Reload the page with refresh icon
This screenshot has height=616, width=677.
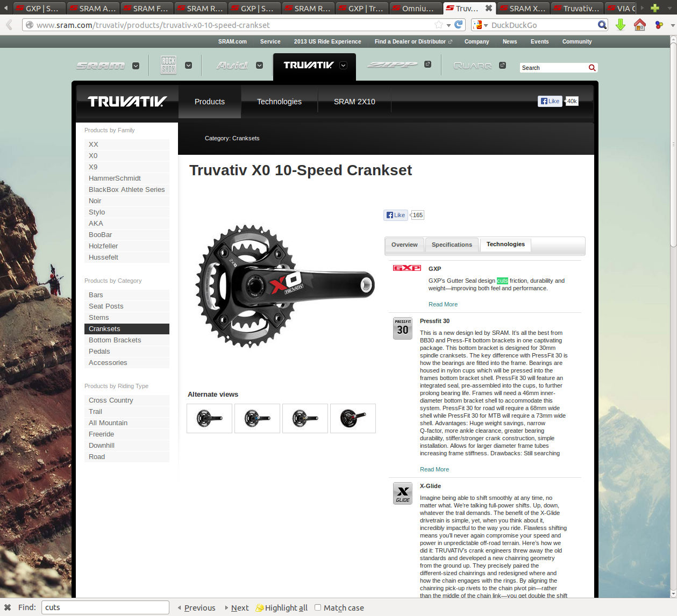click(459, 25)
